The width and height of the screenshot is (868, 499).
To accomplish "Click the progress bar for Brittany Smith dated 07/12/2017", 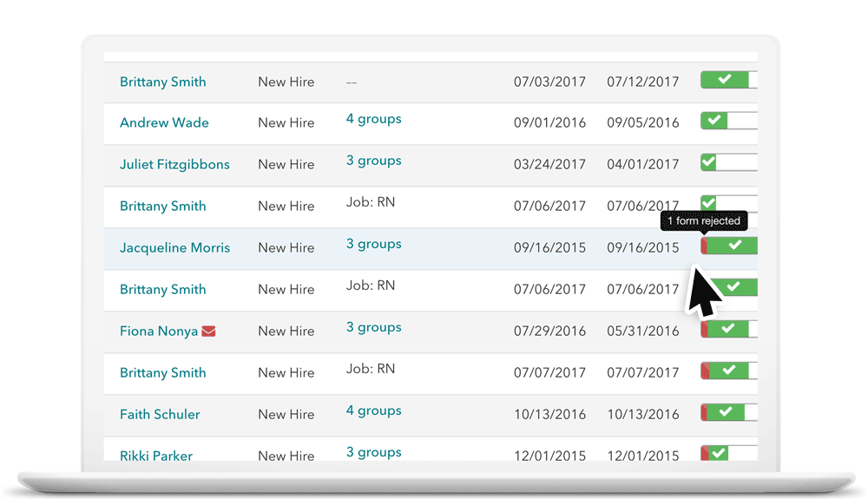I will 729,80.
